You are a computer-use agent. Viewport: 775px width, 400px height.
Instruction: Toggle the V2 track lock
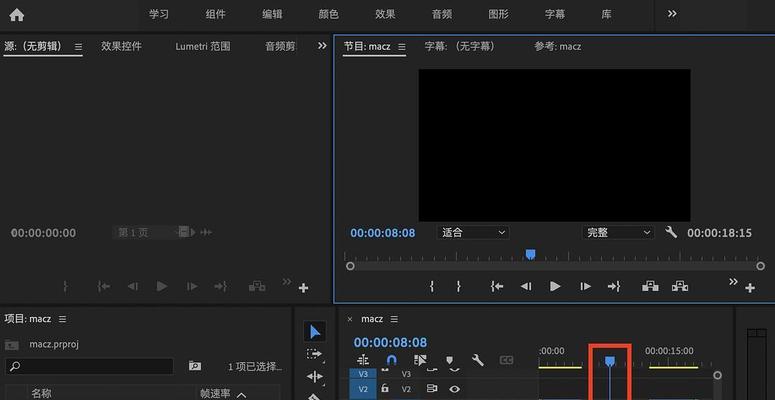[x=385, y=389]
